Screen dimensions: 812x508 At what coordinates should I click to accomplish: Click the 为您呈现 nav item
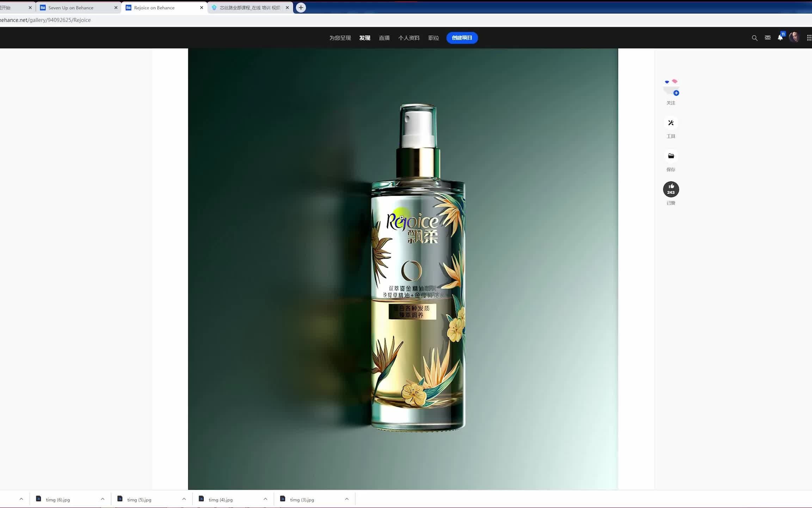(340, 38)
